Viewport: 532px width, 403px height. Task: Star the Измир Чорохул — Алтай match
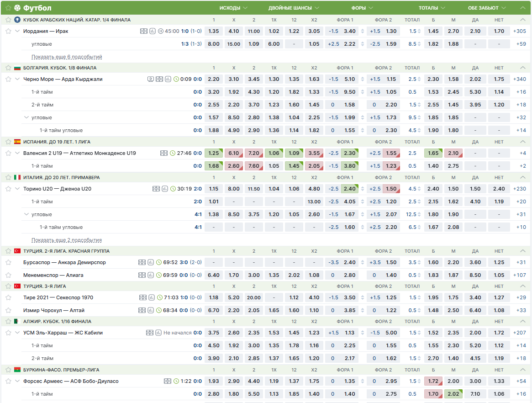(8, 310)
